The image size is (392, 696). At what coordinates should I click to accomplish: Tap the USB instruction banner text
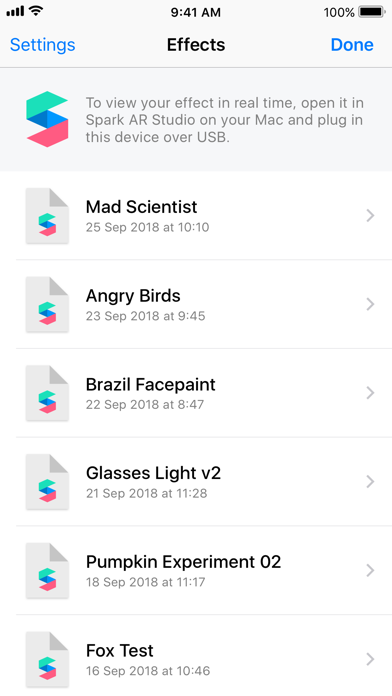point(225,120)
